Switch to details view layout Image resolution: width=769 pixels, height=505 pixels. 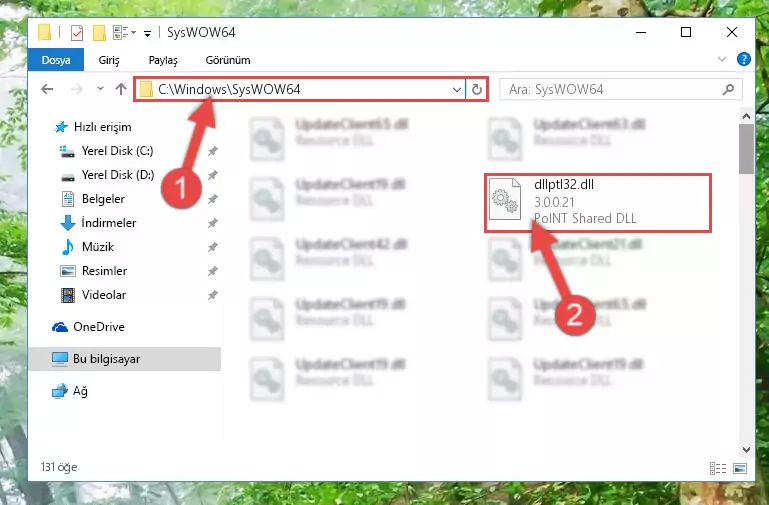[x=718, y=468]
